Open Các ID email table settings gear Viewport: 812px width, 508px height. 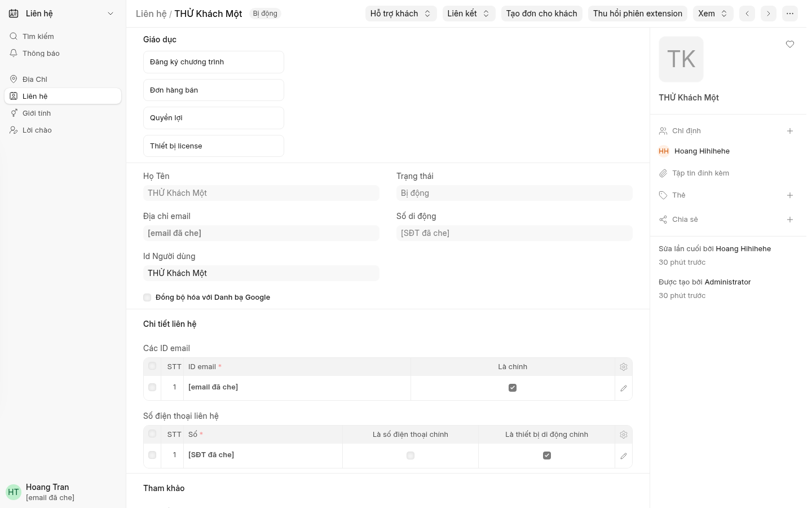pyautogui.click(x=624, y=367)
